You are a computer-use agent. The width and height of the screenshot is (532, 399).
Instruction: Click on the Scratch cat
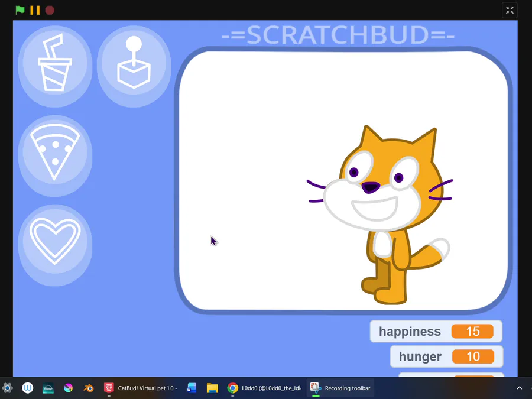380,215
